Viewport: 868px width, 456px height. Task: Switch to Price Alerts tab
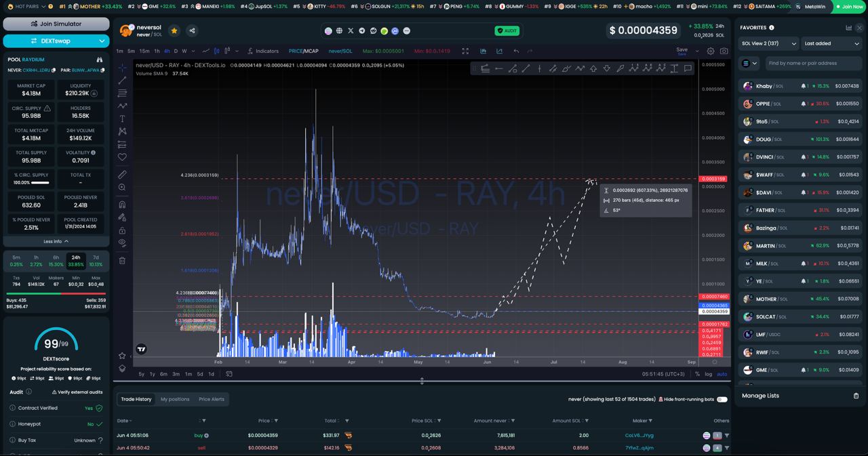point(212,399)
